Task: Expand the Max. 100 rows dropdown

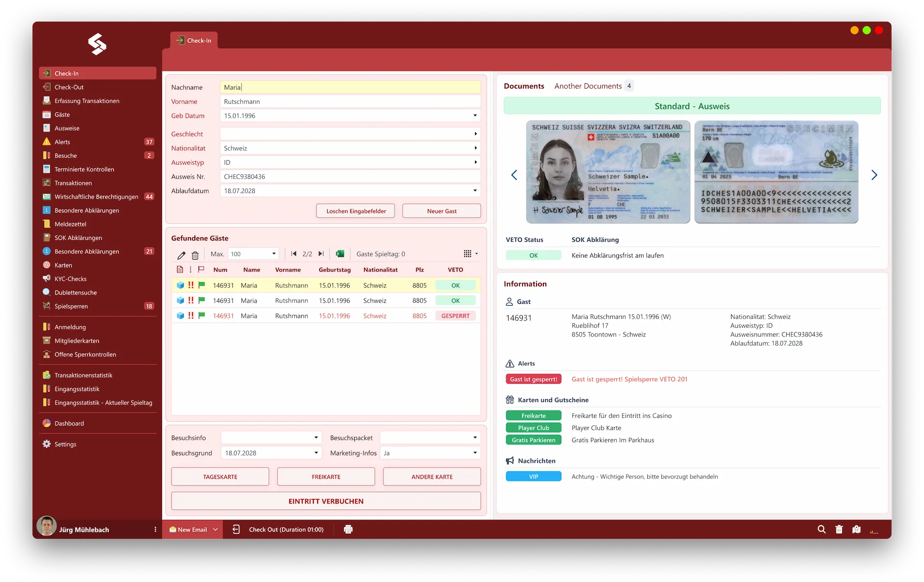Action: (x=274, y=254)
